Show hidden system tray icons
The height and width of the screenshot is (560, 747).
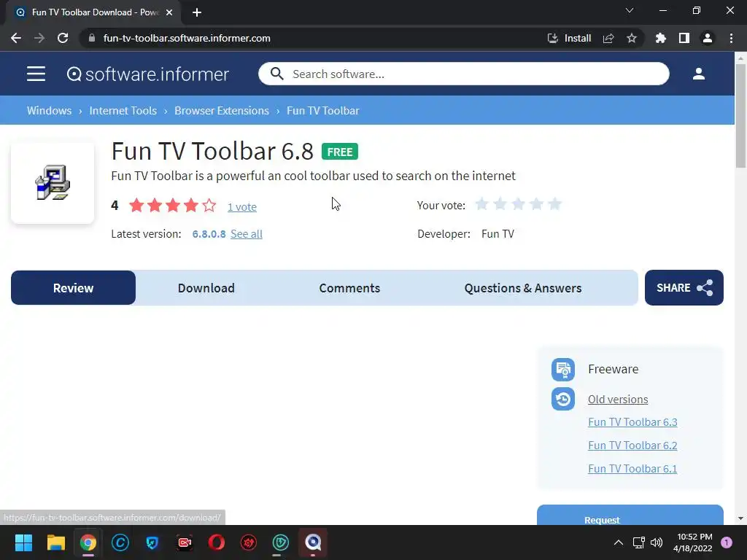tap(619, 542)
